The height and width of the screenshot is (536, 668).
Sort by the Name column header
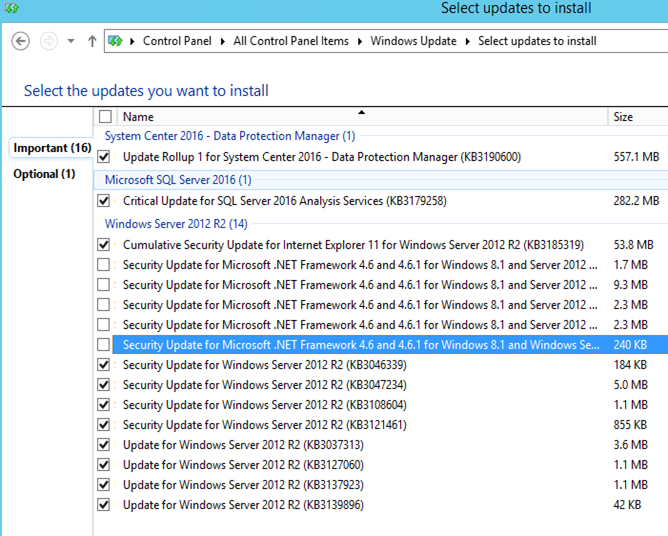coord(361,117)
